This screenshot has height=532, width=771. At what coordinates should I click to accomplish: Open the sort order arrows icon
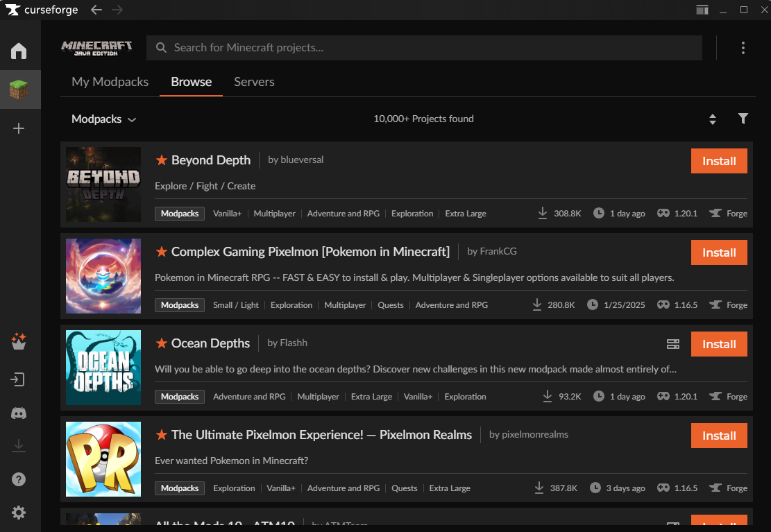(x=713, y=119)
